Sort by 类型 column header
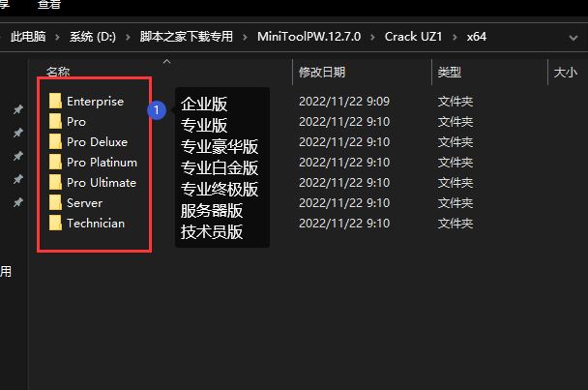This screenshot has width=588, height=390. (450, 72)
